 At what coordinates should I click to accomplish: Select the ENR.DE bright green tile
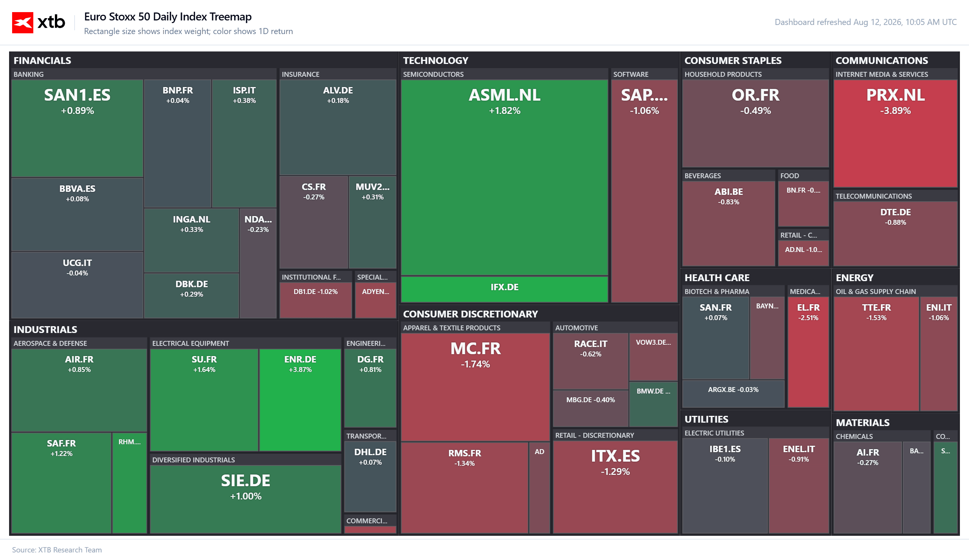click(x=300, y=399)
